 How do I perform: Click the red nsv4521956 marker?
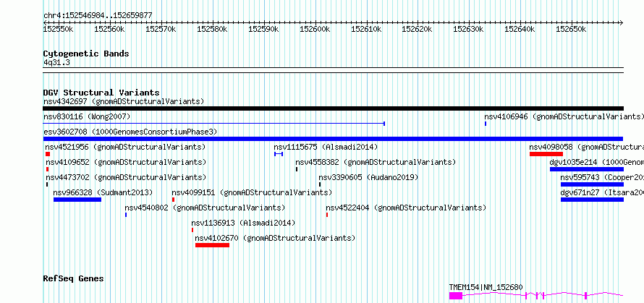point(48,154)
